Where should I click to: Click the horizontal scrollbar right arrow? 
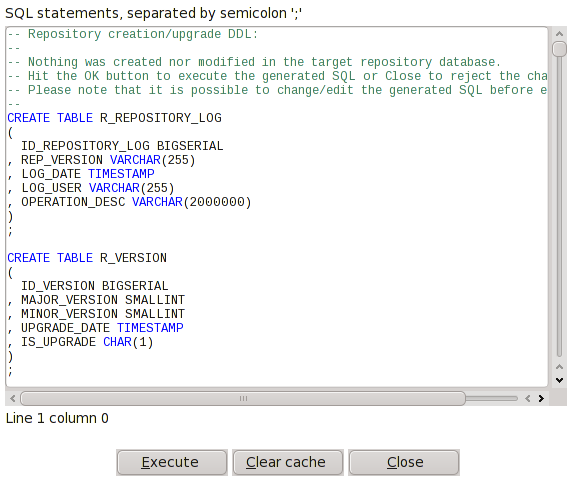[x=541, y=398]
